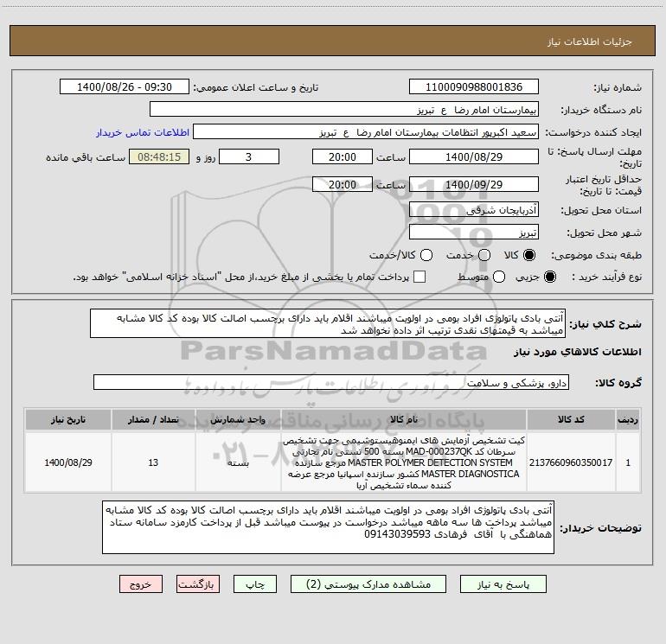The image size is (666, 644).
Task: Click the product name description cell
Action: (x=404, y=462)
